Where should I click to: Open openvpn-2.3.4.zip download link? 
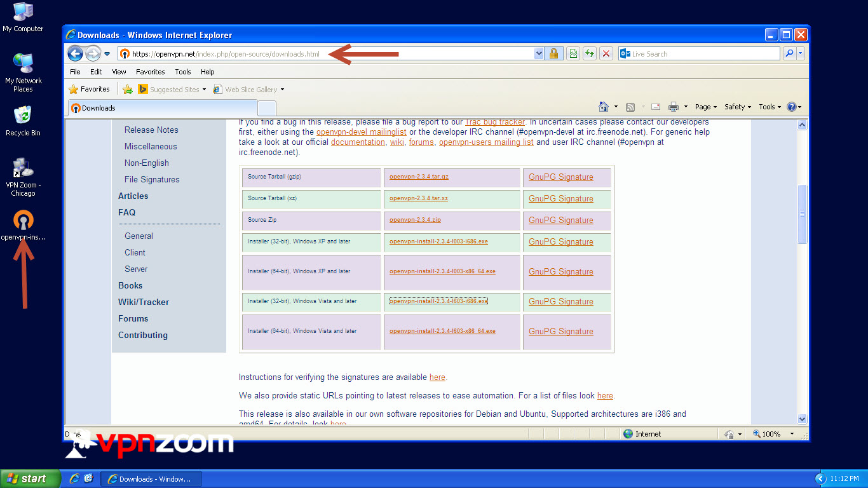click(x=415, y=220)
